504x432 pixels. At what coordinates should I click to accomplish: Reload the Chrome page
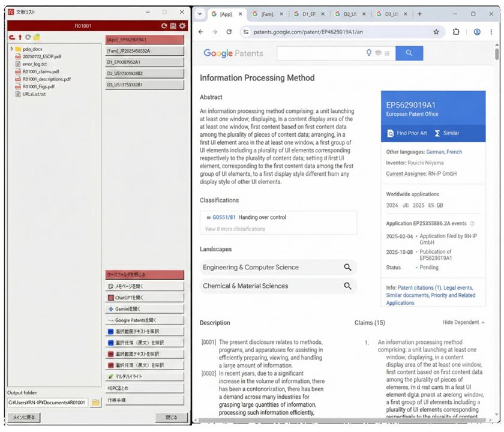point(229,32)
